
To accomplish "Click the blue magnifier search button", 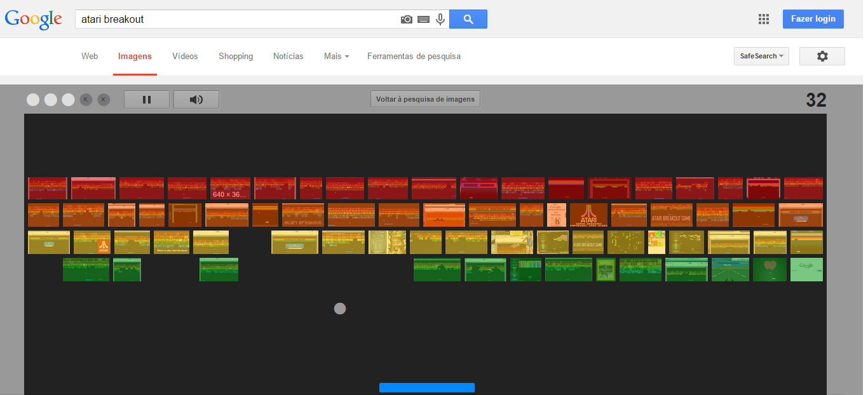I will coord(468,19).
